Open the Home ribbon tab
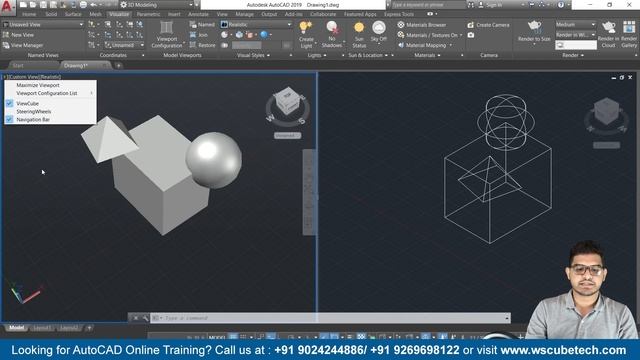640x360 pixels. (x=29, y=14)
